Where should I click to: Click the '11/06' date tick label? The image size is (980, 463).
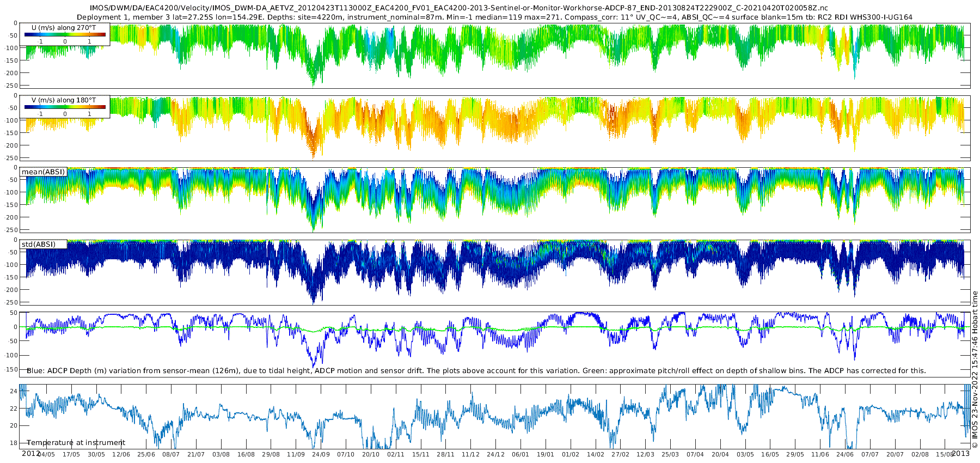pos(820,454)
